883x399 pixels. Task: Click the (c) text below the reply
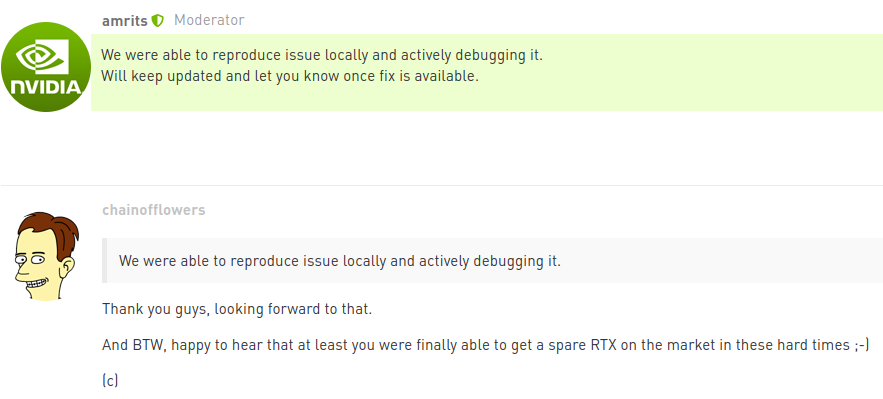[x=110, y=381]
